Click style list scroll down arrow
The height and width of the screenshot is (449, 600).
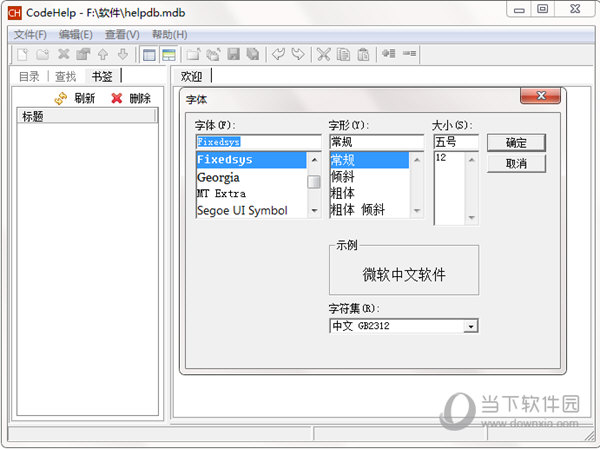[417, 211]
